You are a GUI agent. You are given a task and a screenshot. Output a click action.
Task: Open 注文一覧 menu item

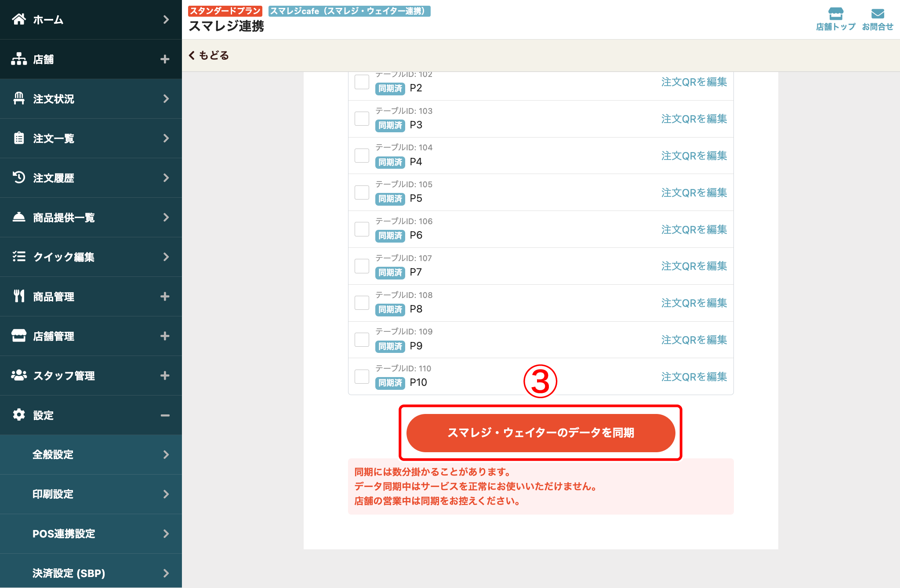pyautogui.click(x=91, y=138)
